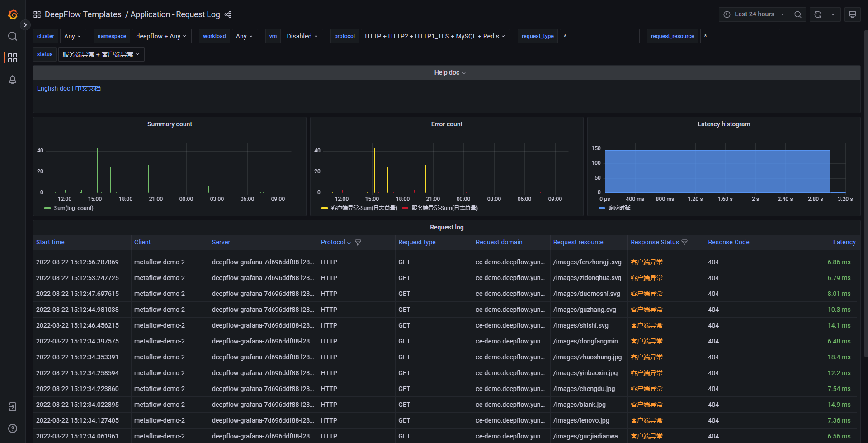Expand the protocol filter dropdown
Screen dimensions: 868x443
[435, 36]
